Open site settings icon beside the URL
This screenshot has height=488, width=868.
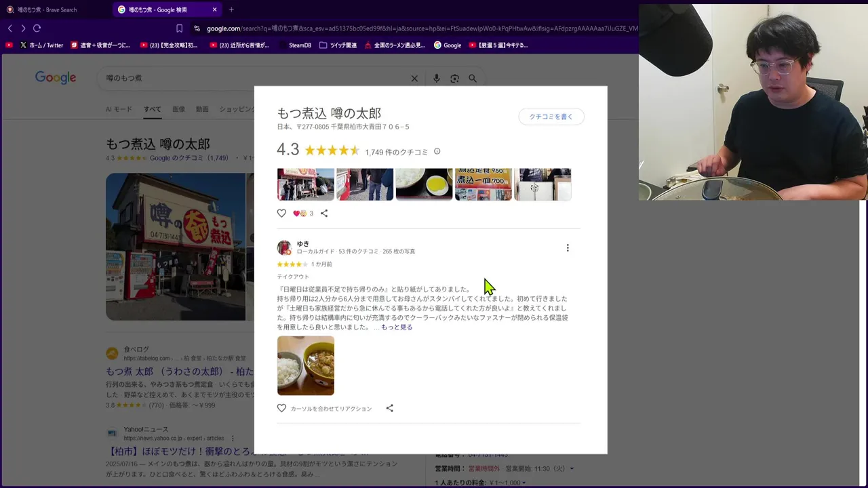(x=197, y=28)
